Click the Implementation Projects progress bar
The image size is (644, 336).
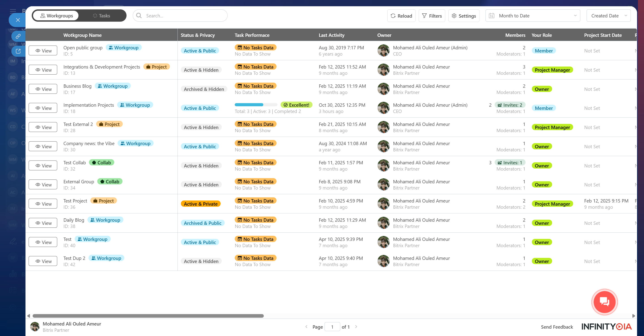click(256, 105)
